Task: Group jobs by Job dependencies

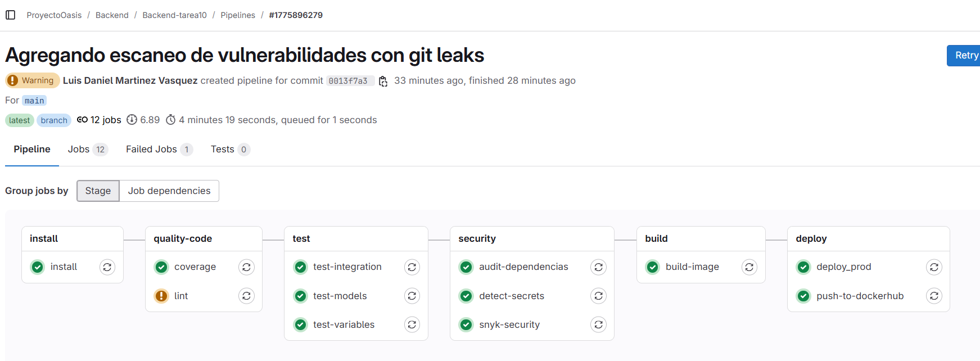Action: click(x=169, y=191)
